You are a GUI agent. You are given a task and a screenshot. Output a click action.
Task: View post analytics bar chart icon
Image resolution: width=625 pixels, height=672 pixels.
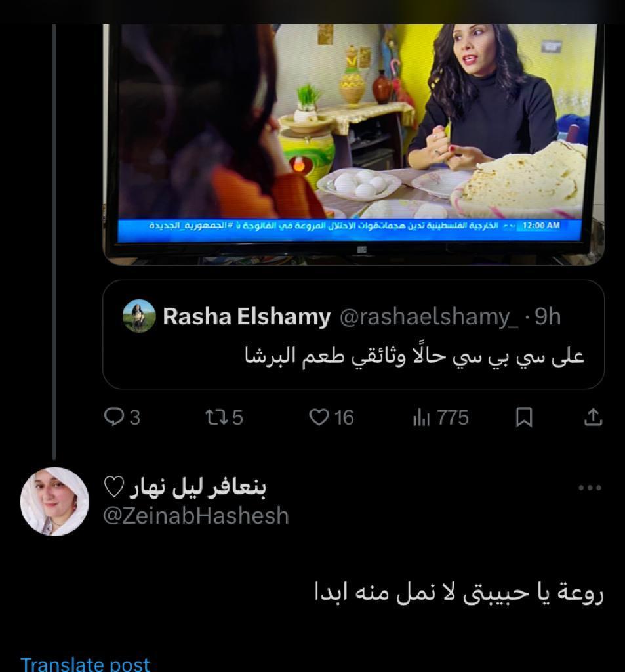pyautogui.click(x=421, y=417)
